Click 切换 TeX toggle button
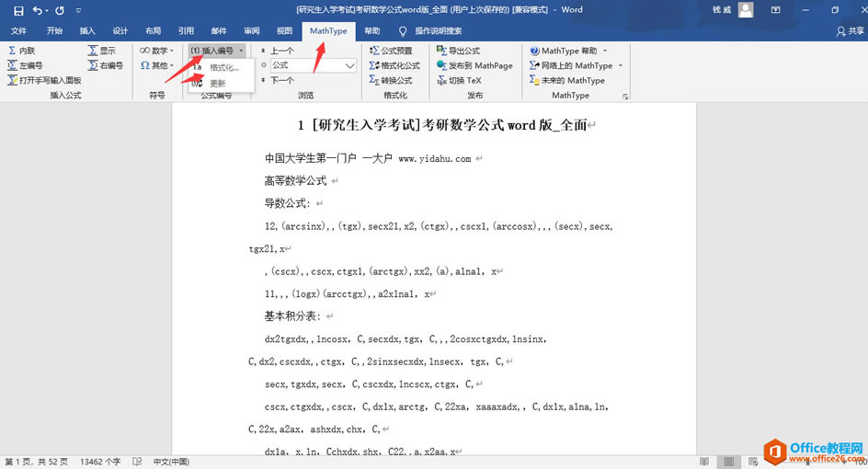 point(459,80)
